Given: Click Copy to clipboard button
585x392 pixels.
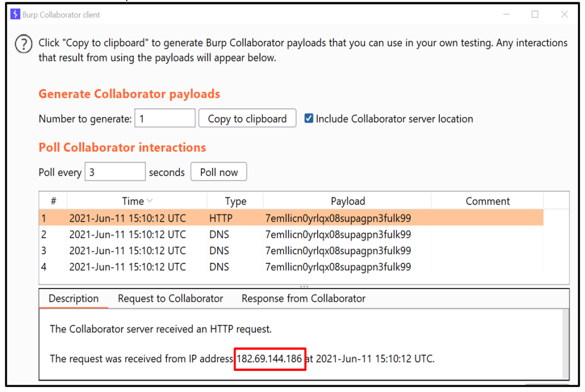Looking at the screenshot, I should point(247,118).
